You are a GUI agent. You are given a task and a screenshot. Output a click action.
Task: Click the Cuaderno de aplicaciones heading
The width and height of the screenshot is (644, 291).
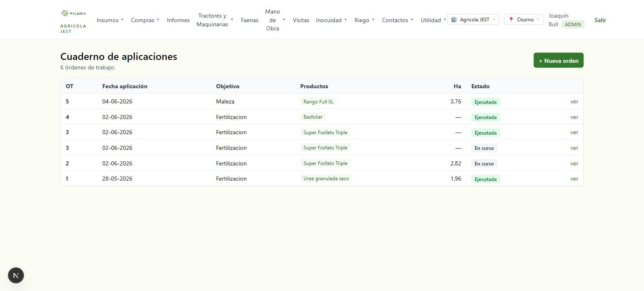pos(119,57)
